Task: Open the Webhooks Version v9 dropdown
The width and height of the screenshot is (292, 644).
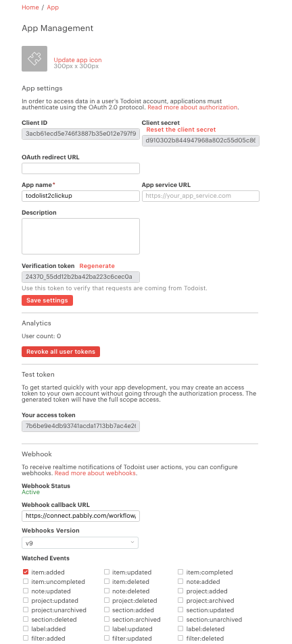Action: pos(80,543)
